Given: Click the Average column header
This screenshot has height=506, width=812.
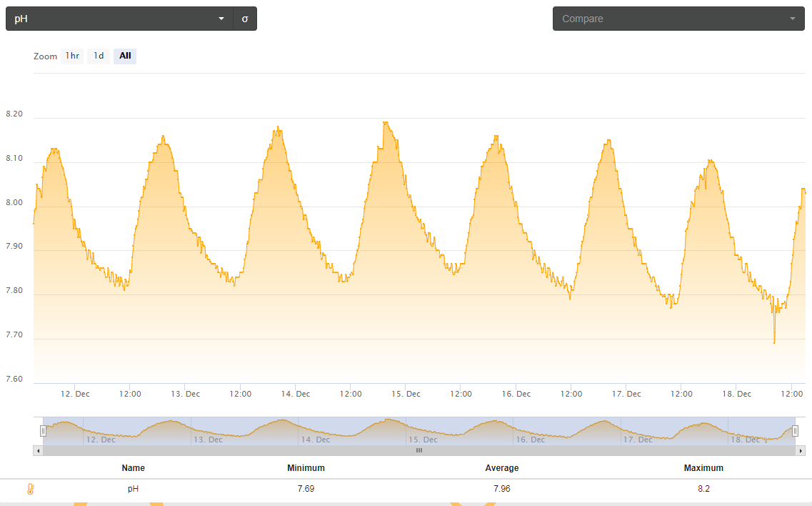Looking at the screenshot, I should coord(502,467).
